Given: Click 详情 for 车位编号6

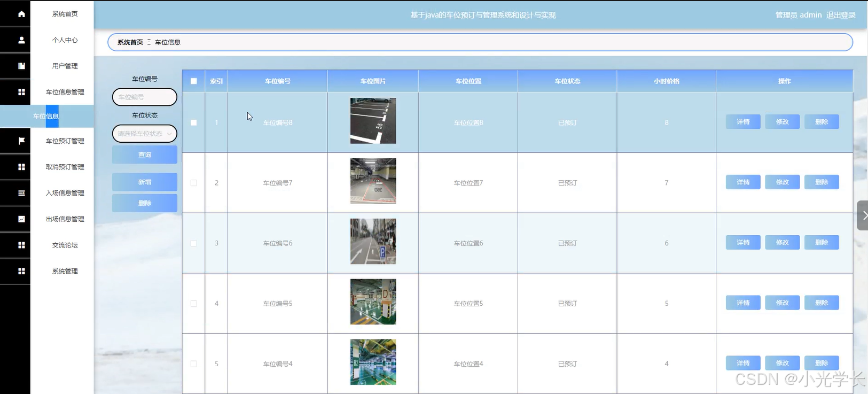Looking at the screenshot, I should point(743,243).
